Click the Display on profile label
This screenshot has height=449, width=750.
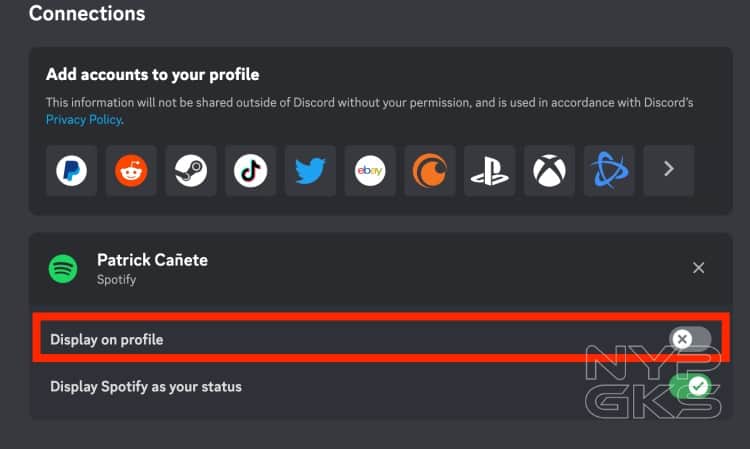(x=107, y=339)
